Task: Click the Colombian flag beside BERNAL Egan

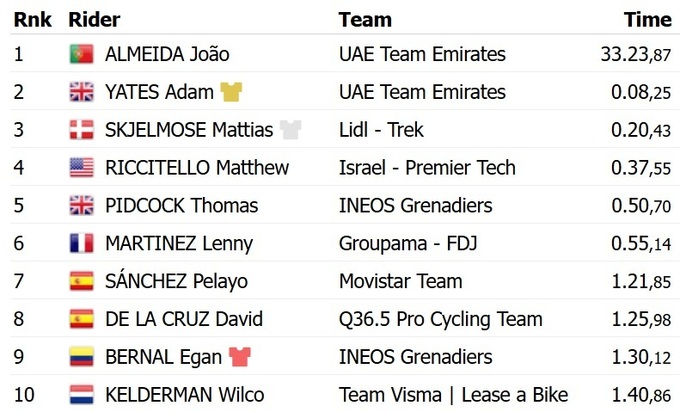Action: (x=81, y=357)
